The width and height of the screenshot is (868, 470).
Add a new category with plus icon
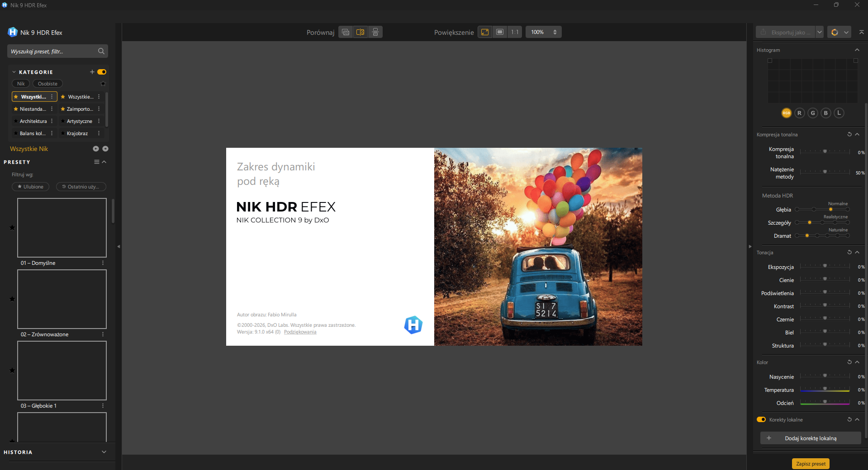click(92, 72)
